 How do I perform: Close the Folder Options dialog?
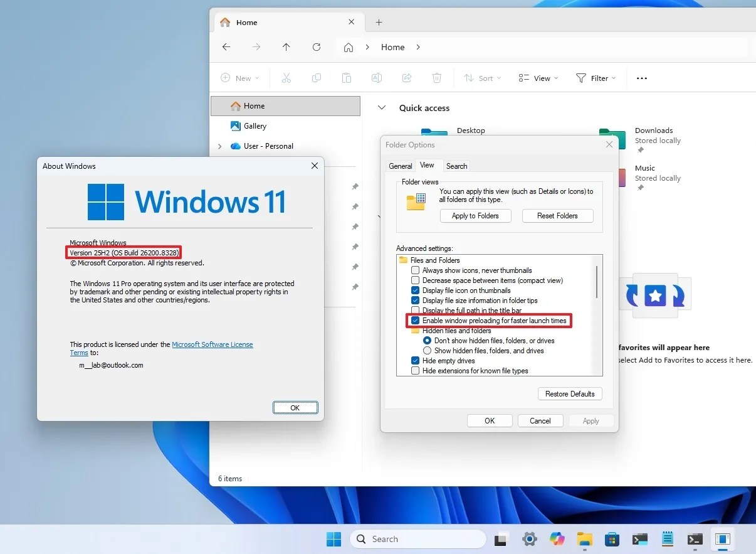[609, 145]
